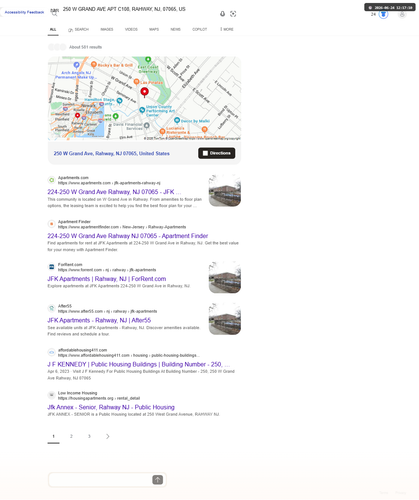
Task: Click Davis Financial Services map marker
Action: pos(146,125)
